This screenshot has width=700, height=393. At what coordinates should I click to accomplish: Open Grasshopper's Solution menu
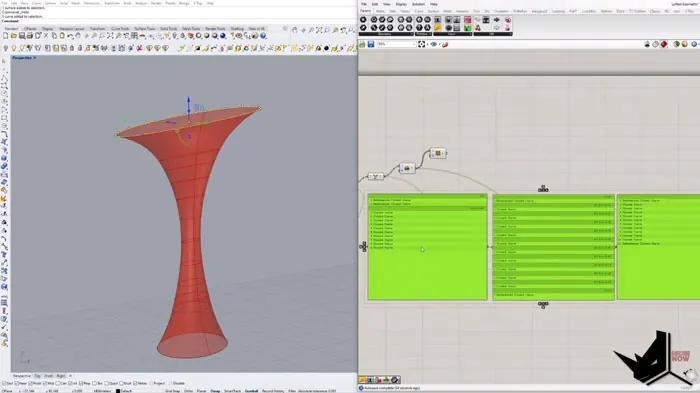418,4
